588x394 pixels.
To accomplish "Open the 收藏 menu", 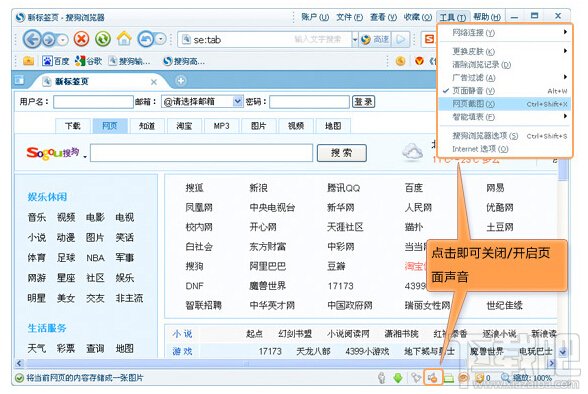I will (417, 17).
